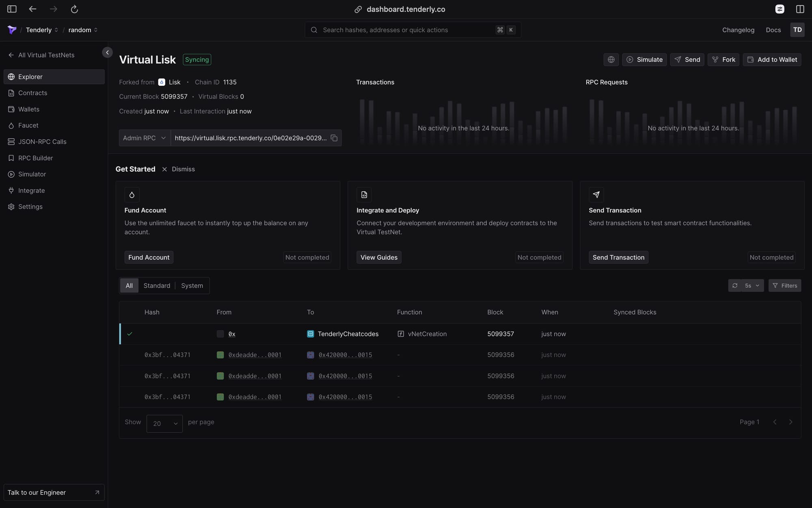Viewport: 812px width, 508px height.
Task: Open the per page count dropdown showing 20
Action: point(164,423)
